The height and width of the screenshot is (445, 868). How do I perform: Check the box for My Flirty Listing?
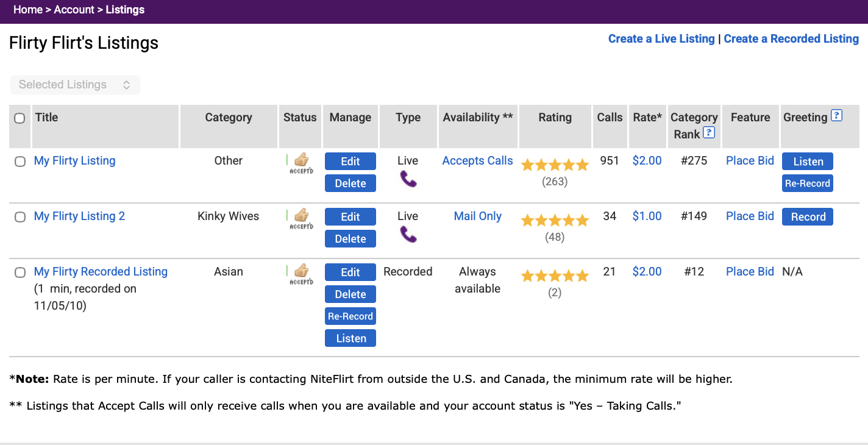pos(20,162)
